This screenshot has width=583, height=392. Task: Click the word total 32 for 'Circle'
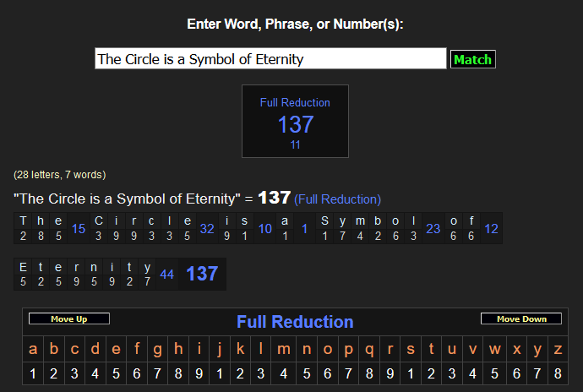[207, 229]
